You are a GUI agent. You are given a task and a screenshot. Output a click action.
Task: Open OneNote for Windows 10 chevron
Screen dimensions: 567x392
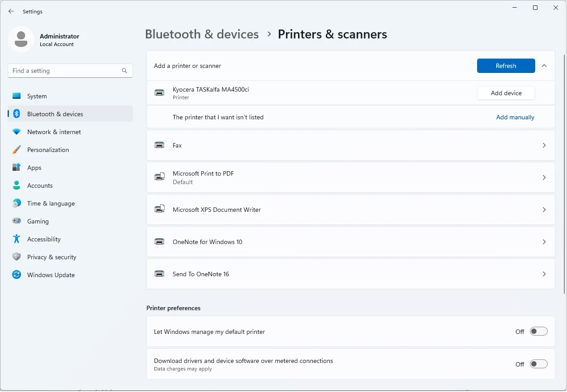point(544,242)
